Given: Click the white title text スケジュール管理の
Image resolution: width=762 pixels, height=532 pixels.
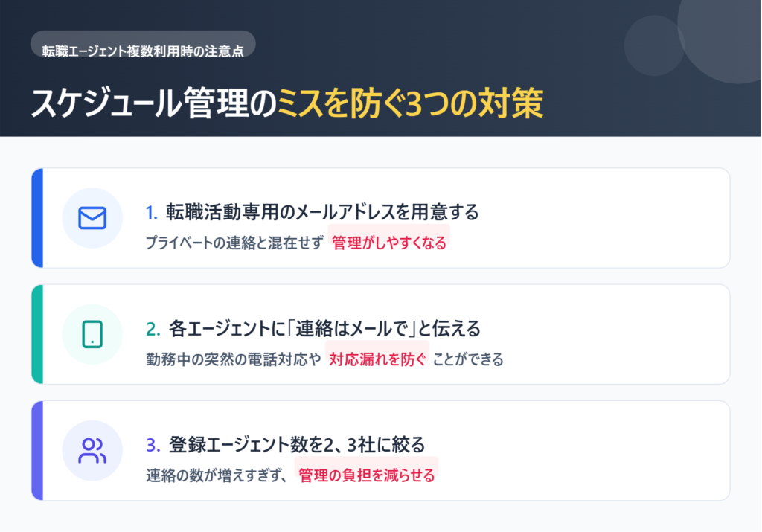Looking at the screenshot, I should click(x=154, y=103).
